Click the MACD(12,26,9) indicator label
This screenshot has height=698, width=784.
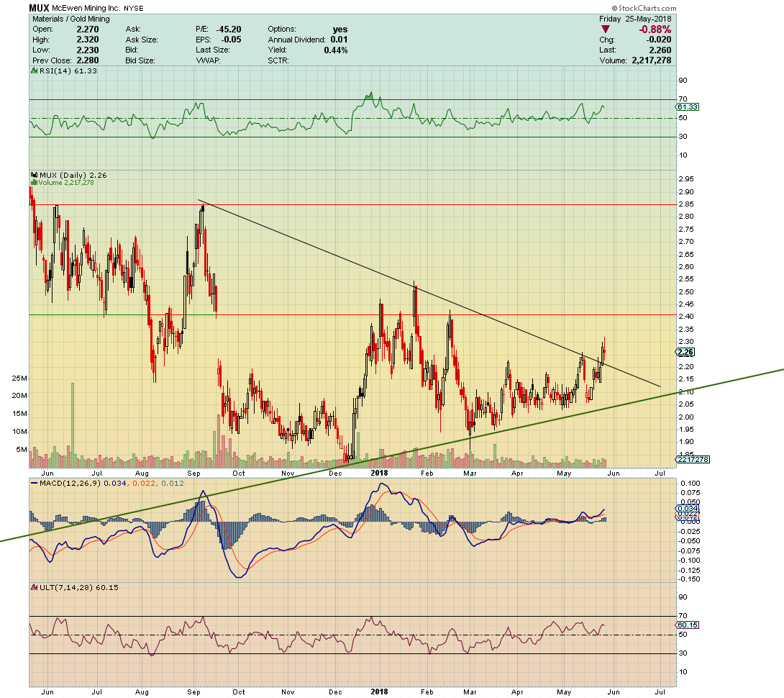(x=70, y=484)
